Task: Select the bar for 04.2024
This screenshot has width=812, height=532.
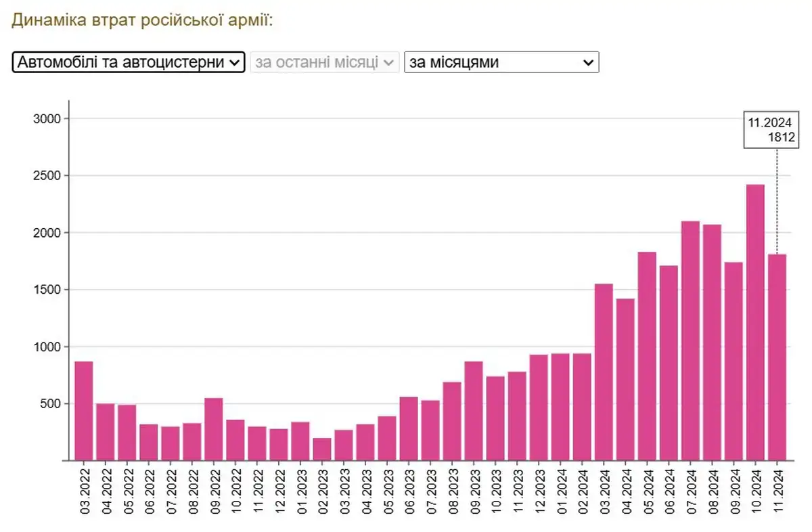Action: [x=625, y=379]
